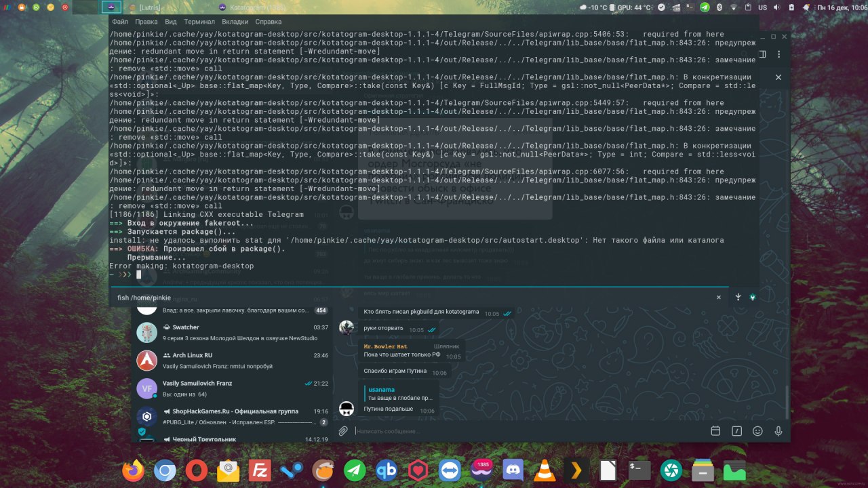Click the Swatcher robot avatar

(x=147, y=332)
